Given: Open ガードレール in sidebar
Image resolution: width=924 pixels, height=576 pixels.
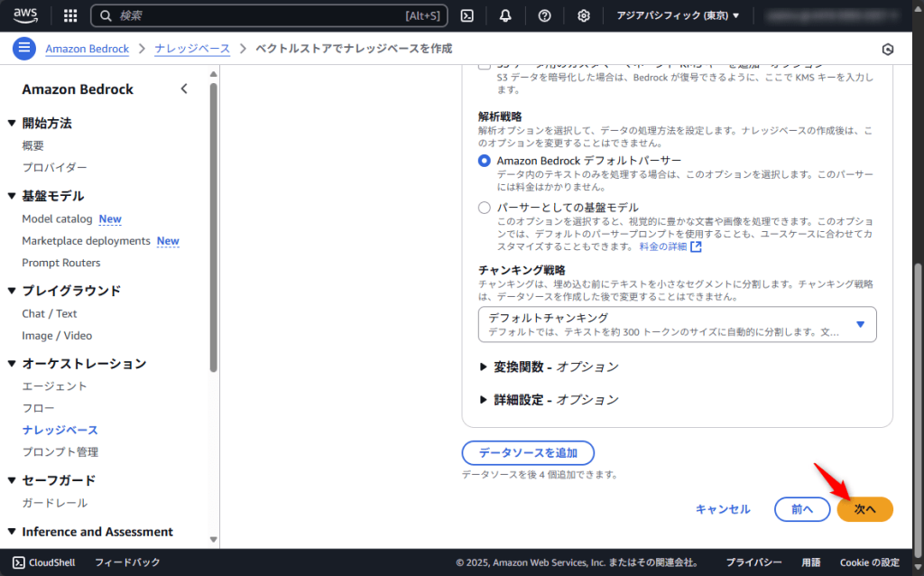Looking at the screenshot, I should (54, 503).
